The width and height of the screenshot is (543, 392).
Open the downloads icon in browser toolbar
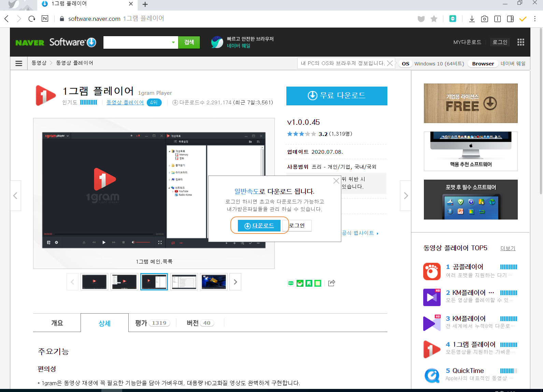tap(472, 19)
